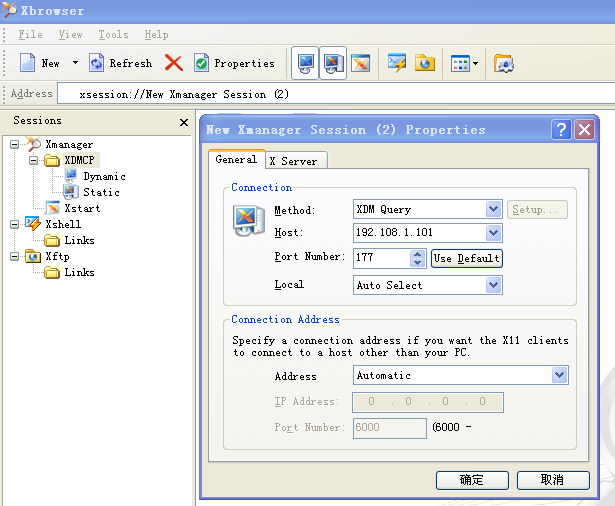
Task: Decrease port number with down arrow
Action: (418, 263)
